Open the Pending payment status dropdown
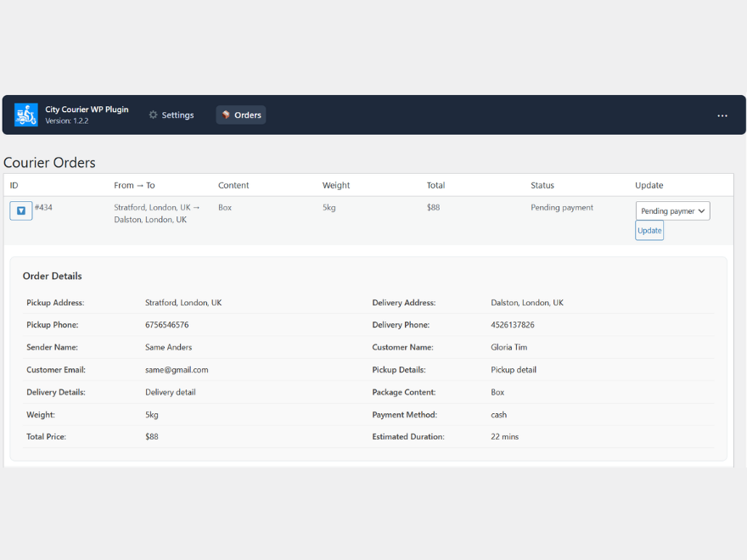 672,210
